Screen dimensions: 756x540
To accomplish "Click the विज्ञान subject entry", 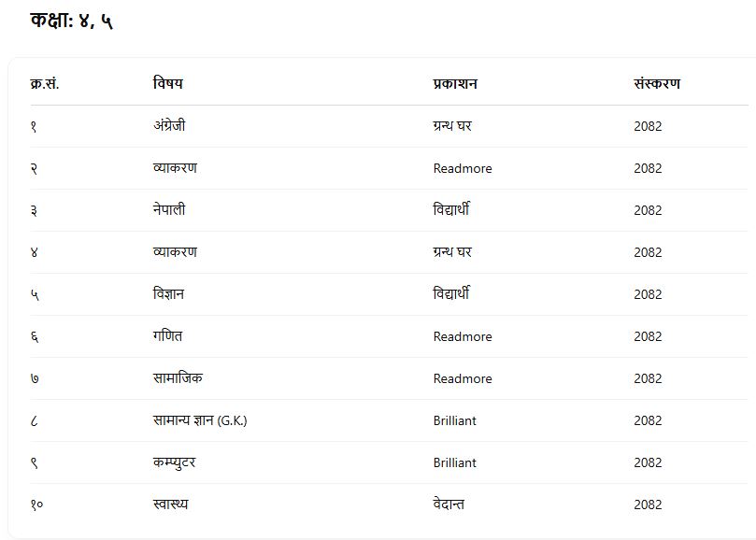I will 168,294.
